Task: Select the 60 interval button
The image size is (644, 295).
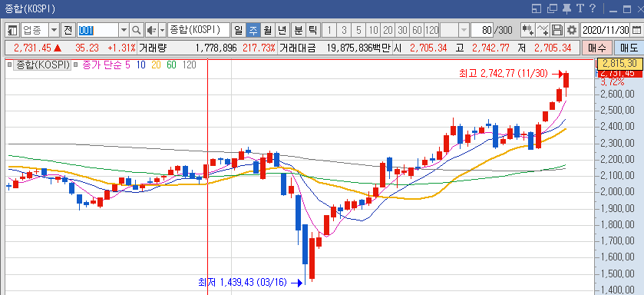Action: (417, 30)
